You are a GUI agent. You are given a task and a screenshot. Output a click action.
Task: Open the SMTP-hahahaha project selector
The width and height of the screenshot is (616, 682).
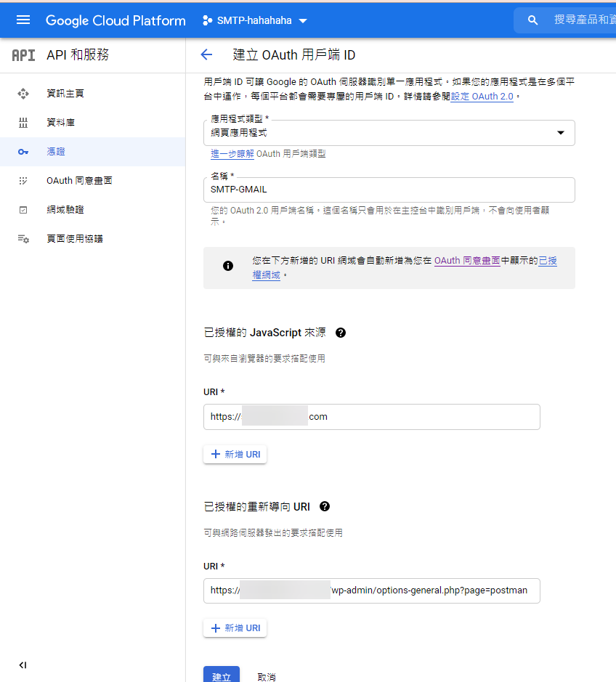coord(255,20)
